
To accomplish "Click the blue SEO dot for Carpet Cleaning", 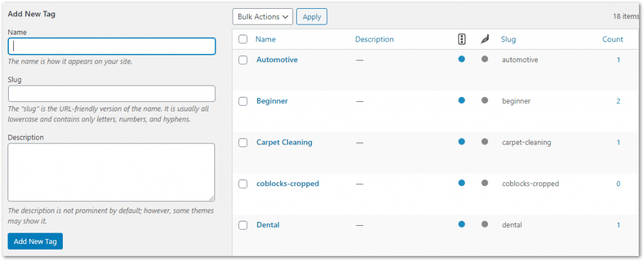I will pyautogui.click(x=462, y=142).
